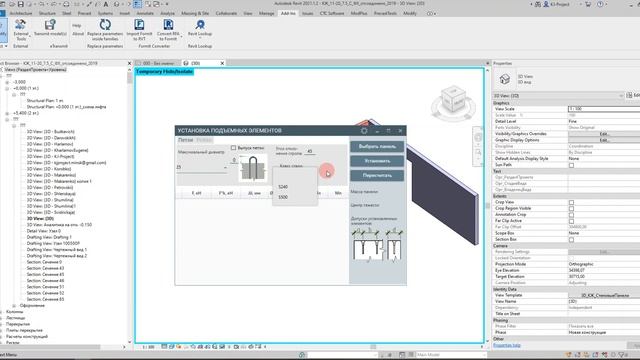Toggle the Section Box checkbox
Image resolution: width=640 pixels, height=360 pixels.
pyautogui.click(x=571, y=240)
